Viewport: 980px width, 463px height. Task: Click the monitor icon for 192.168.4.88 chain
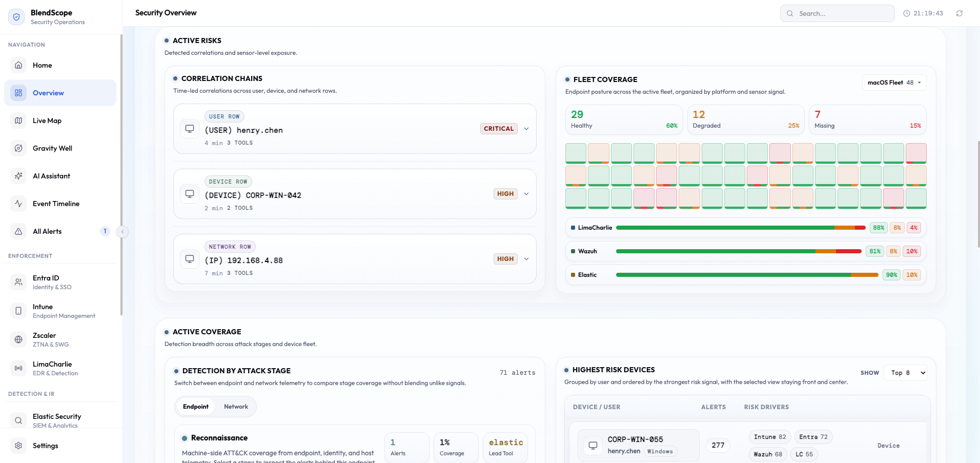click(190, 259)
